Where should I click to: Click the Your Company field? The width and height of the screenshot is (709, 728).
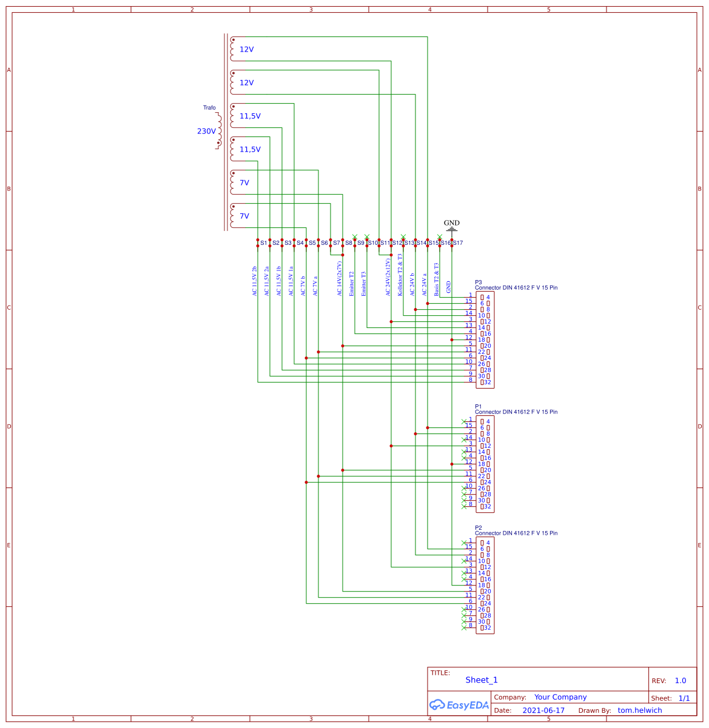(560, 697)
